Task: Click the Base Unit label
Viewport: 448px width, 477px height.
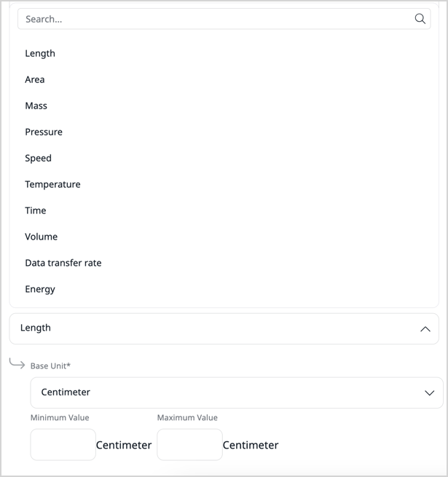Action: pyautogui.click(x=50, y=366)
